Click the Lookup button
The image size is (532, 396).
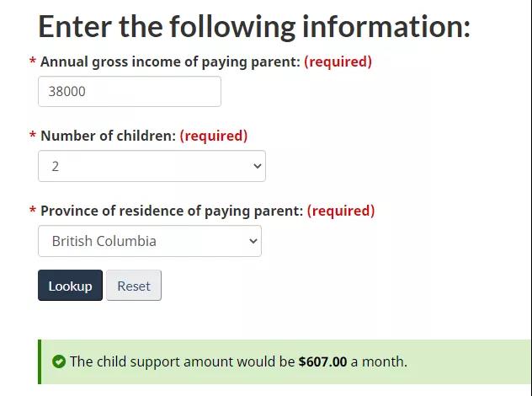70,286
